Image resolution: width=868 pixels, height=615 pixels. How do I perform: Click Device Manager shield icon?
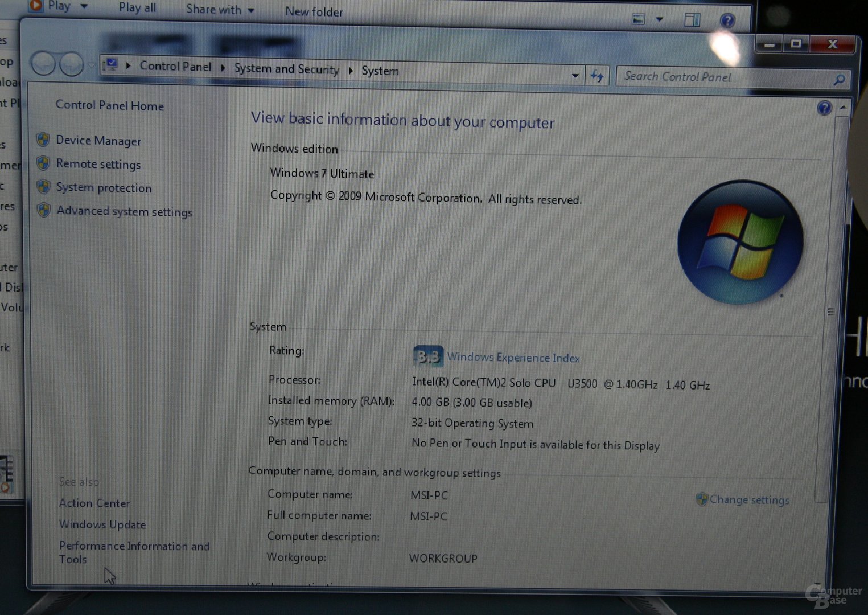click(x=43, y=140)
